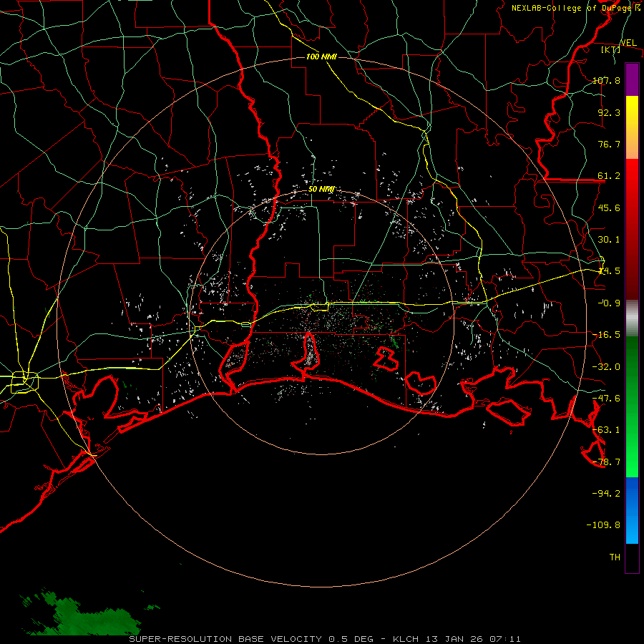Click the -94.2 velocity scale value

[606, 494]
